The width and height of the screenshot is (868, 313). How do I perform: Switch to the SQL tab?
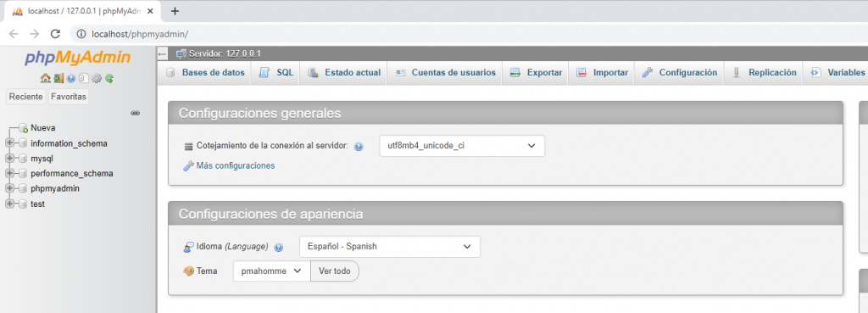coord(275,73)
